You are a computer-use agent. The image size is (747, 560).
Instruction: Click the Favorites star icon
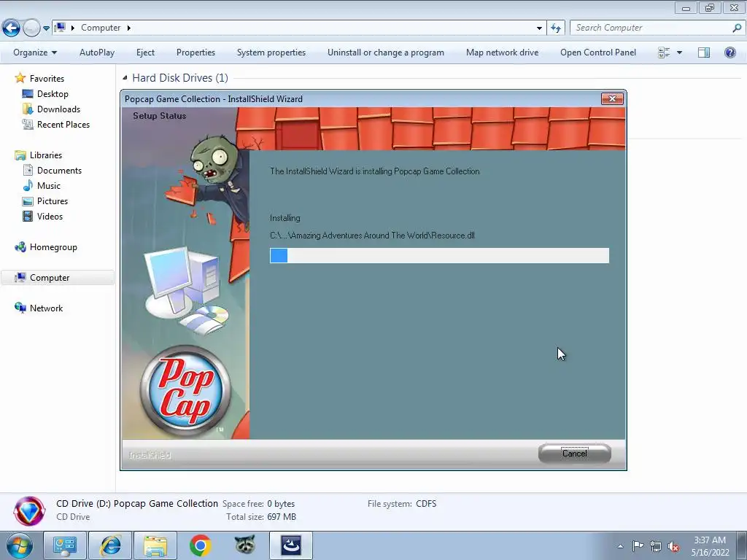pos(20,78)
